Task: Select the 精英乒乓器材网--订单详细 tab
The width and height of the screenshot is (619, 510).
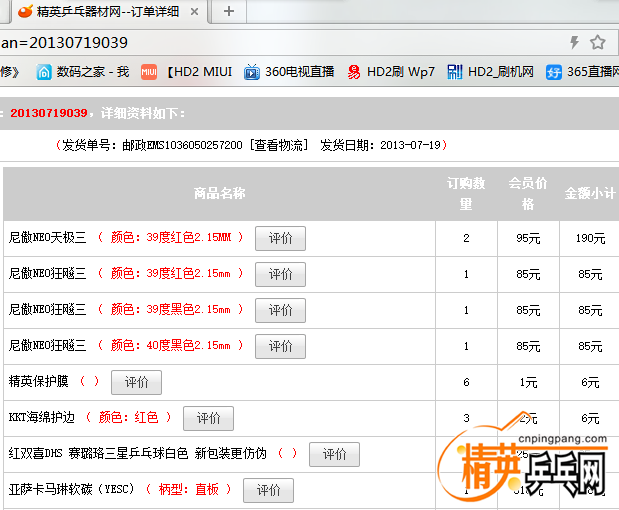Action: click(107, 11)
